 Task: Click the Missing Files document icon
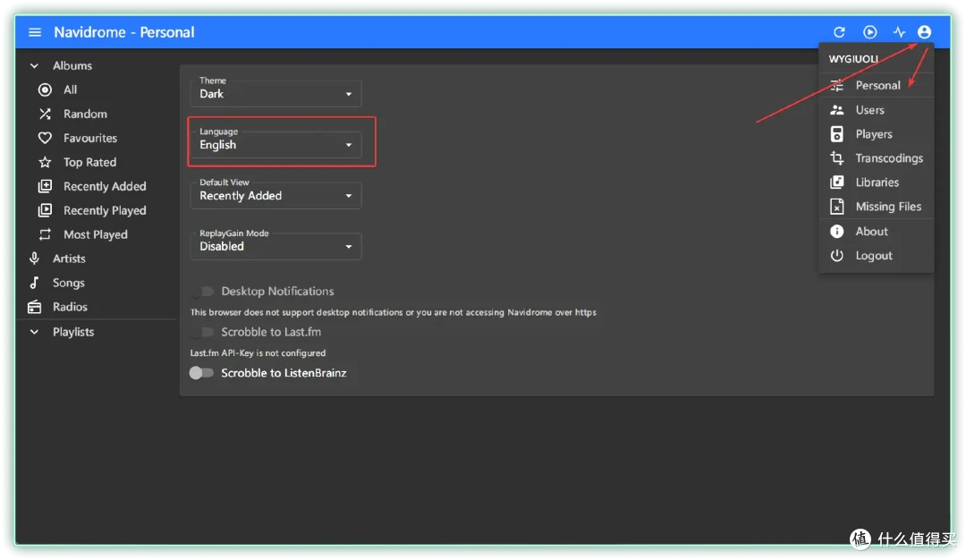click(x=836, y=207)
